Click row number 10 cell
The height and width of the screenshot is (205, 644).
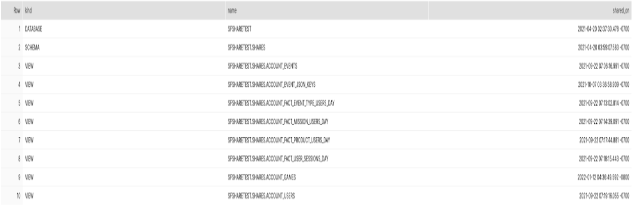[18, 196]
